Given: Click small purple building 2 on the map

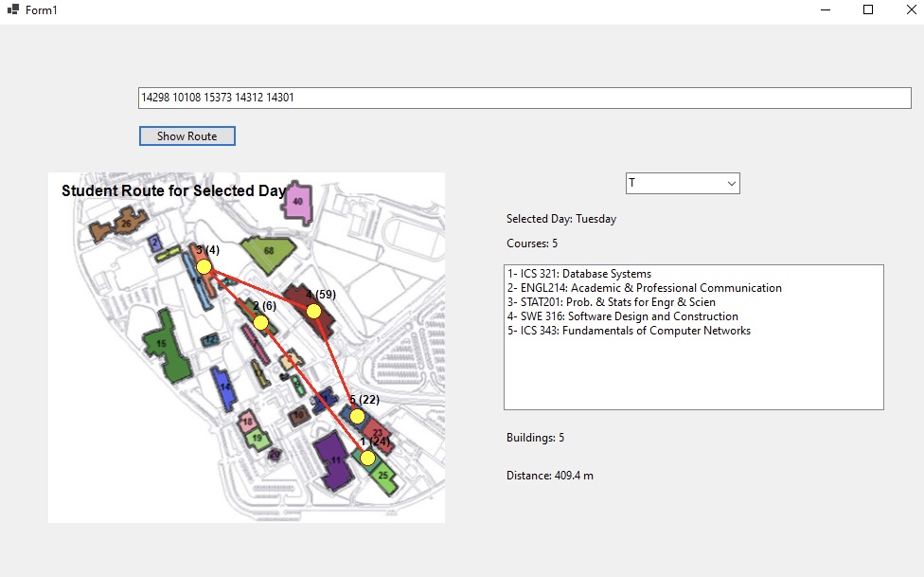Looking at the screenshot, I should 155,243.
